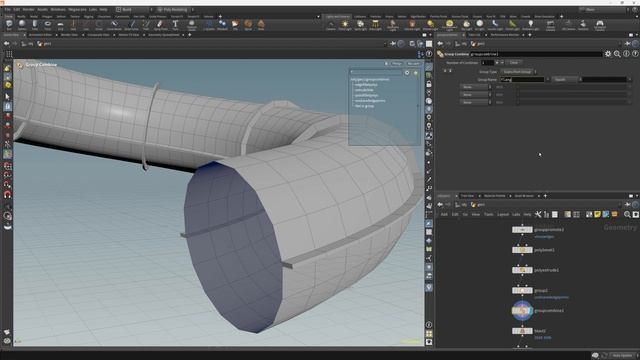Select the grouppromote1 node

pos(522,230)
